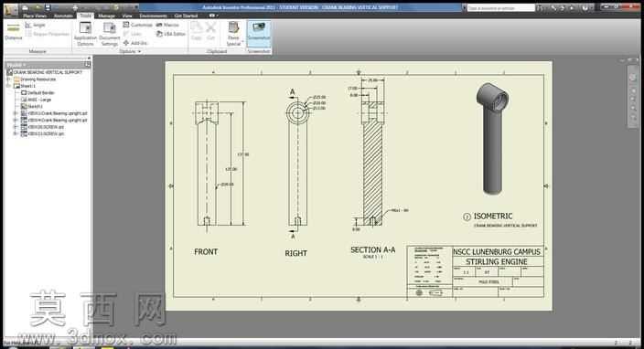Screen dimensions: 644x349
Task: Select VIEW14 Crank Bearing upright view node
Action: click(54, 121)
